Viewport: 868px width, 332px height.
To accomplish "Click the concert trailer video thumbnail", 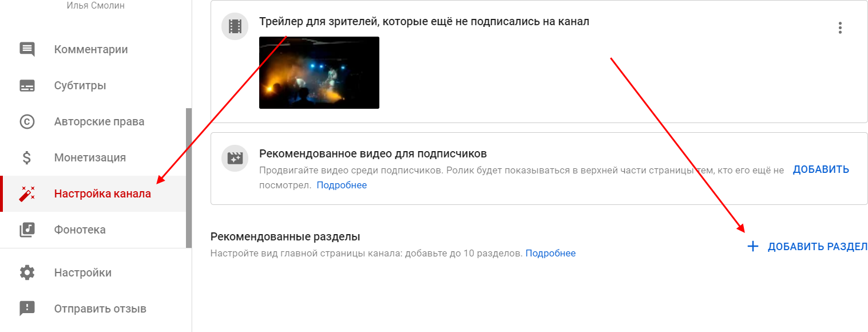I will point(319,73).
